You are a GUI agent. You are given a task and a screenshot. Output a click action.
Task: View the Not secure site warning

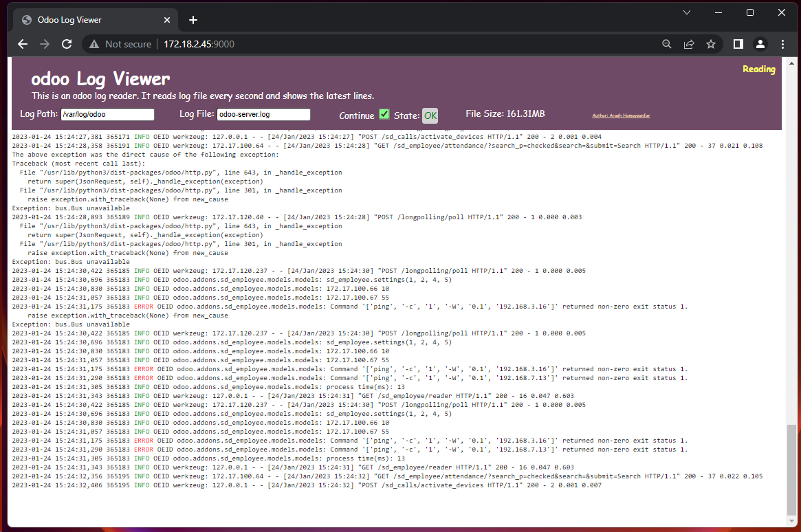(x=120, y=45)
